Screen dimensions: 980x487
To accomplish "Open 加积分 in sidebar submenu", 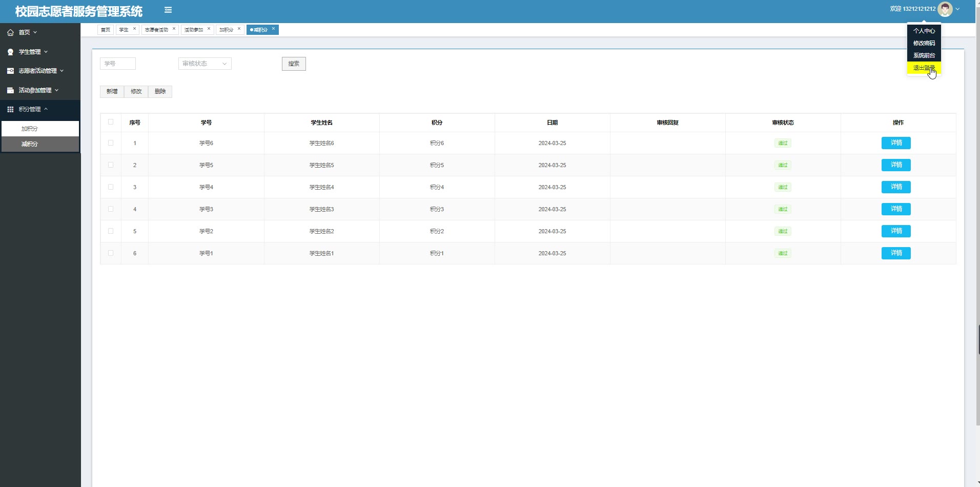I will coord(30,129).
